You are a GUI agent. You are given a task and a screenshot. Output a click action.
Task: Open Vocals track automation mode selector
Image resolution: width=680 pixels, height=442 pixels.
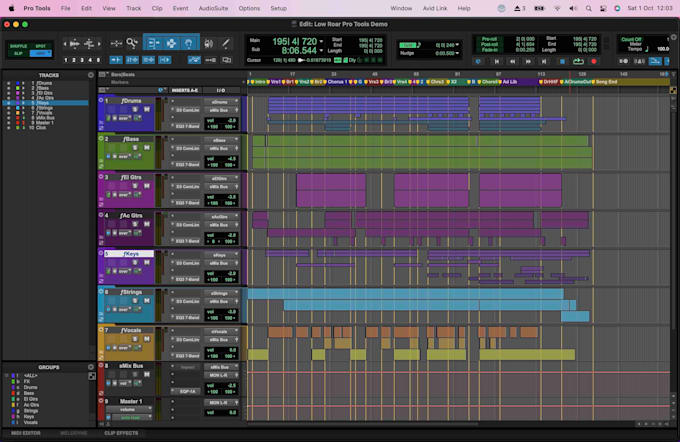pos(124,348)
